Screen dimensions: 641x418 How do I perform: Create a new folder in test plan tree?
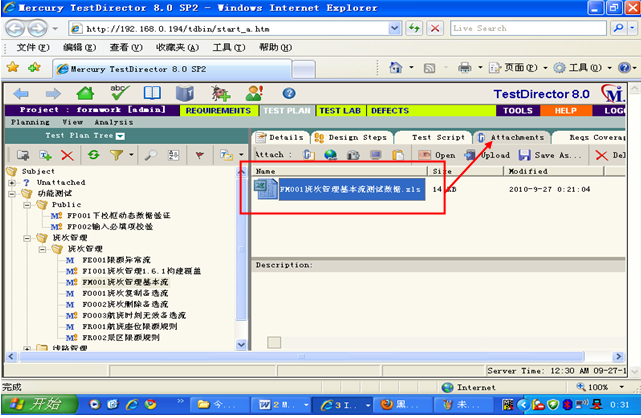23,155
